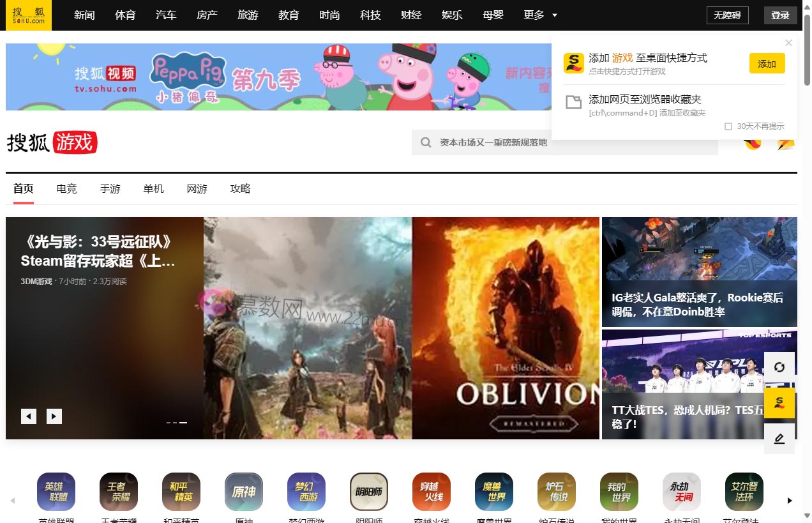Image resolution: width=812 pixels, height=523 pixels.
Task: Open the yellow Sohu app sidebar icon
Action: [779, 404]
